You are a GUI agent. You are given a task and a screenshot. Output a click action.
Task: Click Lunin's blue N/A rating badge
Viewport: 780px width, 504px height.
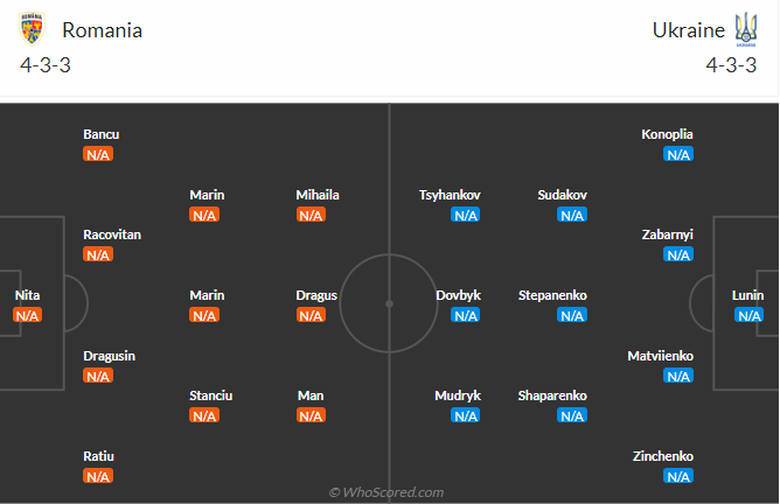click(748, 316)
